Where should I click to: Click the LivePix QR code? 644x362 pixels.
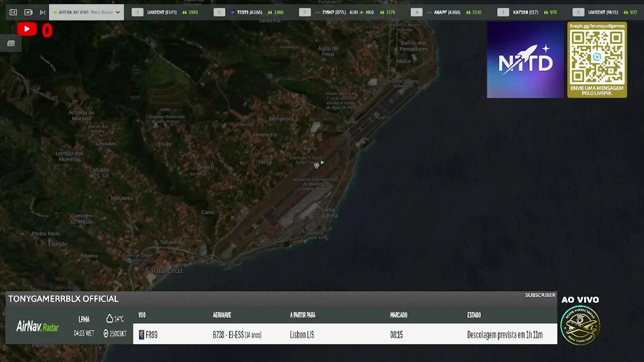click(597, 57)
